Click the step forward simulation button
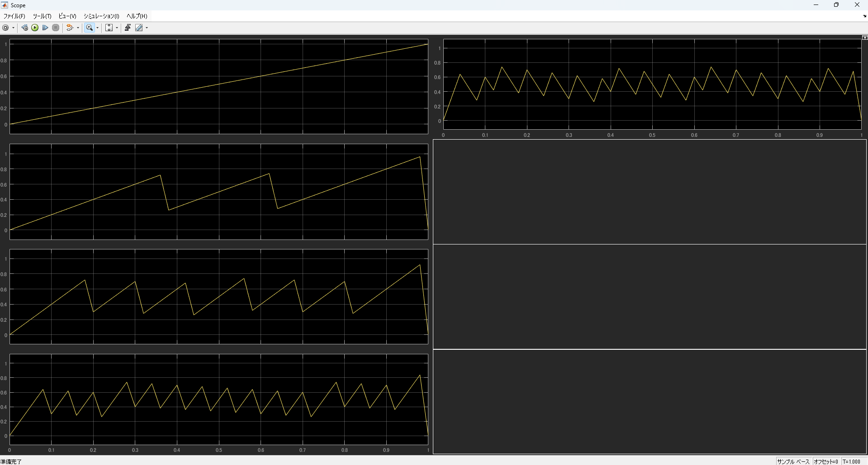 (45, 28)
